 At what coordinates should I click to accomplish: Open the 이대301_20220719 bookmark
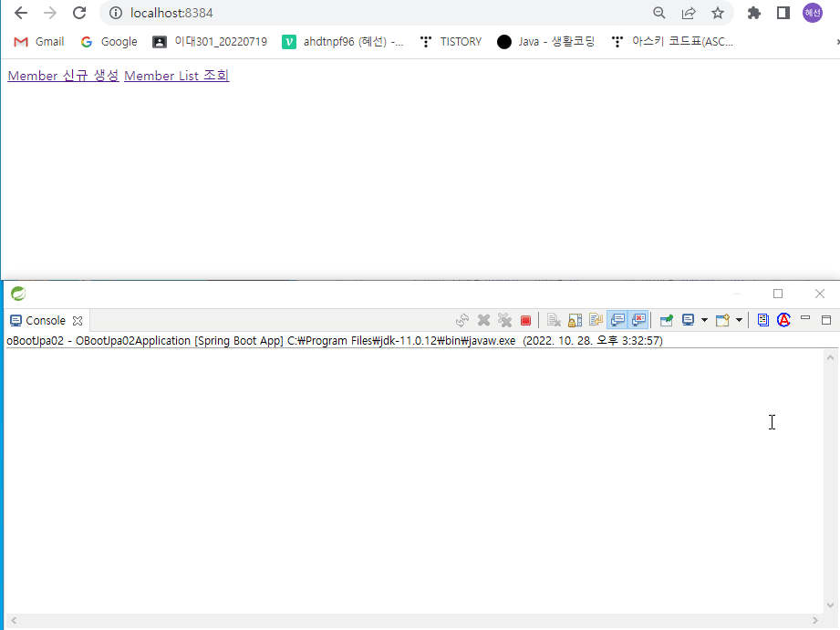(x=210, y=42)
